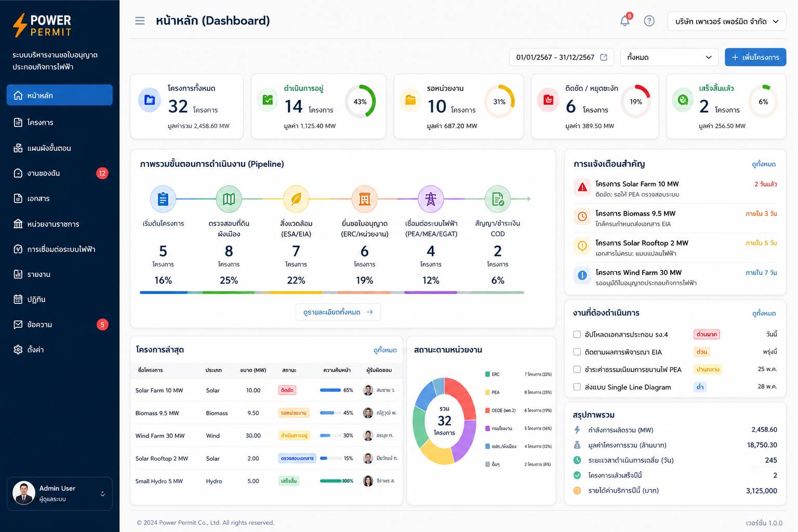Click the ด่วนมาก priority tag
This screenshot has width=798, height=532.
707,335
